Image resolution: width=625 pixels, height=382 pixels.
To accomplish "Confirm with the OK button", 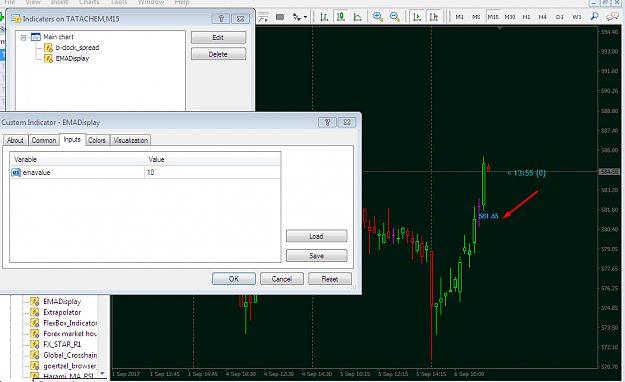I will (x=234, y=279).
